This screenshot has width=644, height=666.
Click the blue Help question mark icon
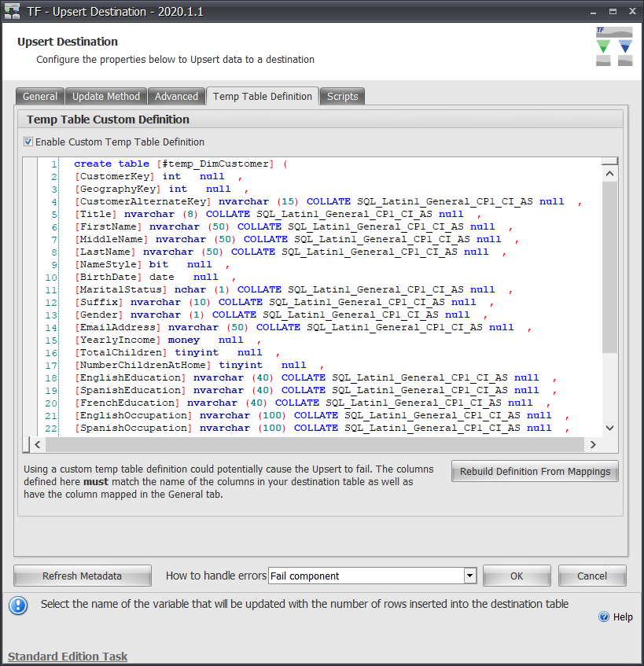tap(605, 616)
